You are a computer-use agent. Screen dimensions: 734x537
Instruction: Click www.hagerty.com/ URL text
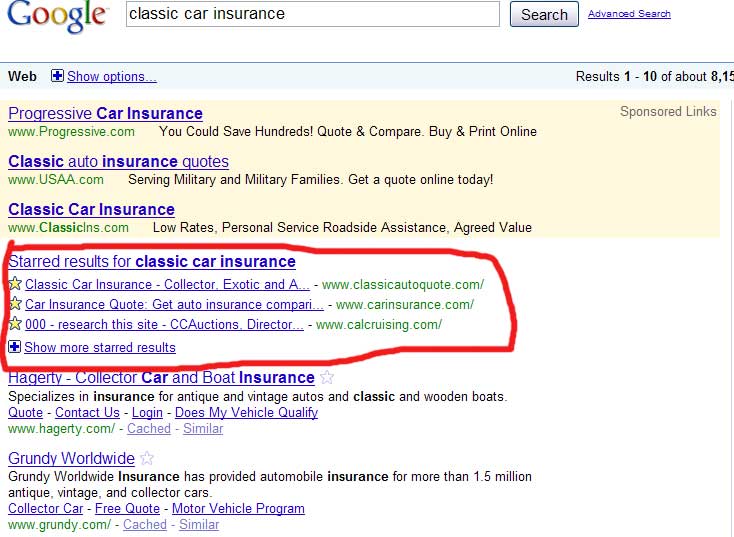[61, 428]
